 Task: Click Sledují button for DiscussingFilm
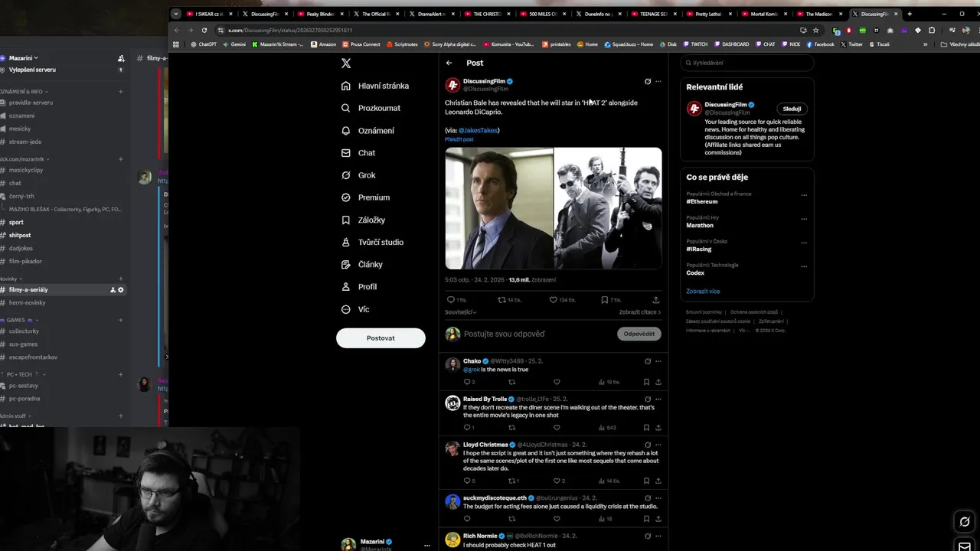click(x=792, y=109)
